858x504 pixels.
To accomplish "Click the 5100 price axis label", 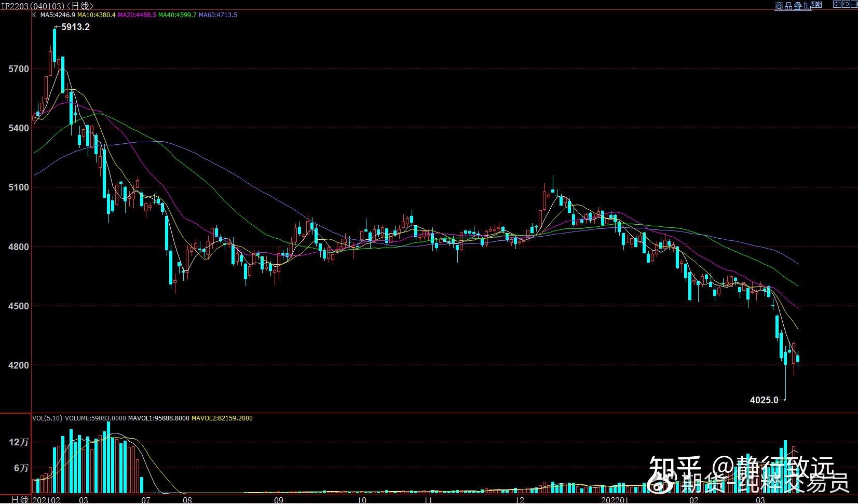I will point(19,187).
